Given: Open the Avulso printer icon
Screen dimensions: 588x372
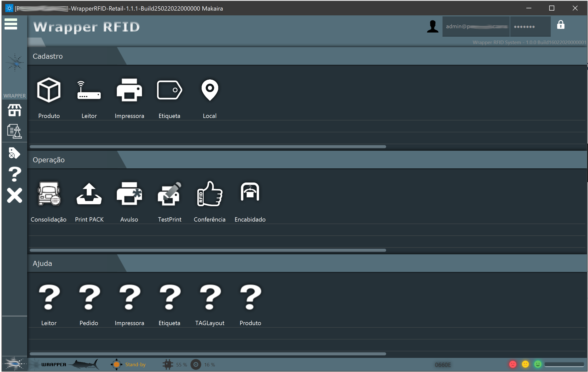Looking at the screenshot, I should click(129, 194).
